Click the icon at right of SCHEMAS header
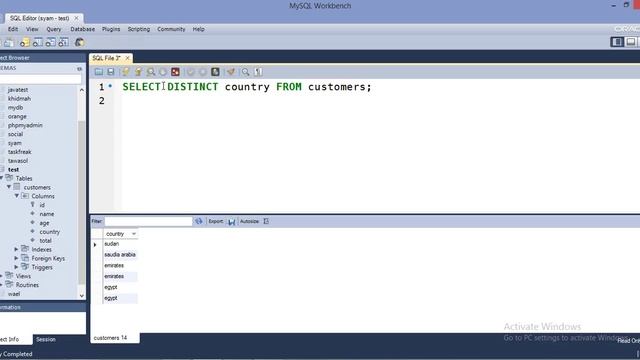 pos(79,69)
